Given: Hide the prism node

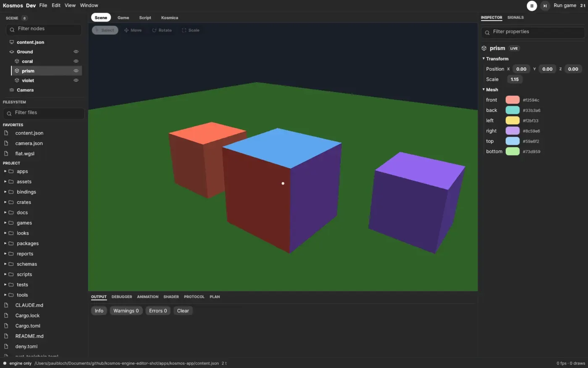Looking at the screenshot, I should (x=76, y=71).
